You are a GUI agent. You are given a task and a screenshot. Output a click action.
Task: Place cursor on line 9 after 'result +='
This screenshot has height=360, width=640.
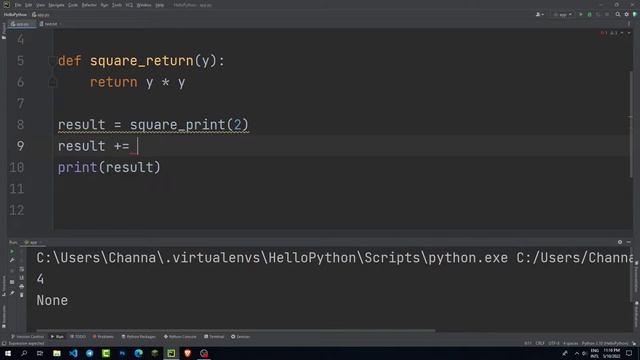click(x=138, y=146)
